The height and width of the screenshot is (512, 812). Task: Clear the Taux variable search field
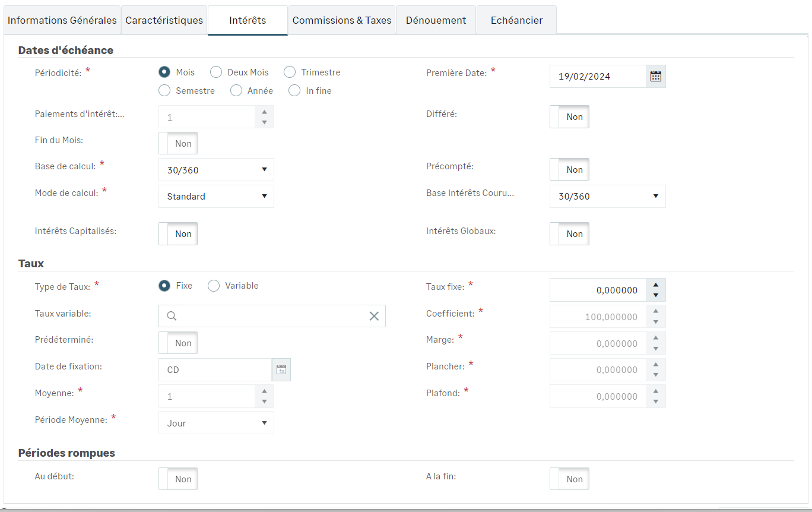tap(374, 316)
